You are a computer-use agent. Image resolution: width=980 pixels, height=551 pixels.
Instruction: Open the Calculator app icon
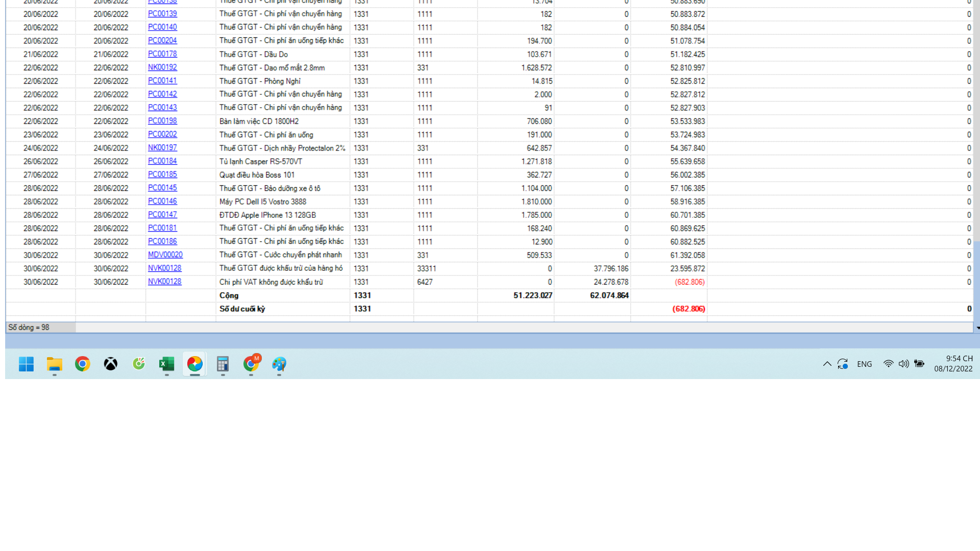(x=223, y=364)
